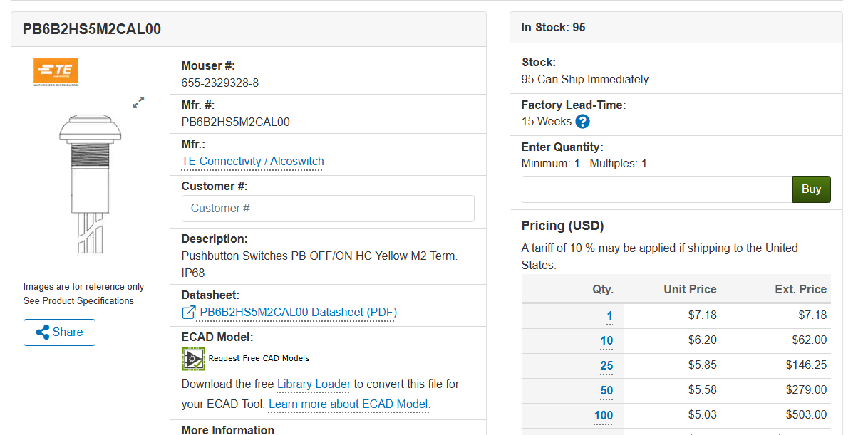868x435 pixels.
Task: Open the TE Connectivity / Alcoswitch manufacturer link
Action: tap(252, 162)
